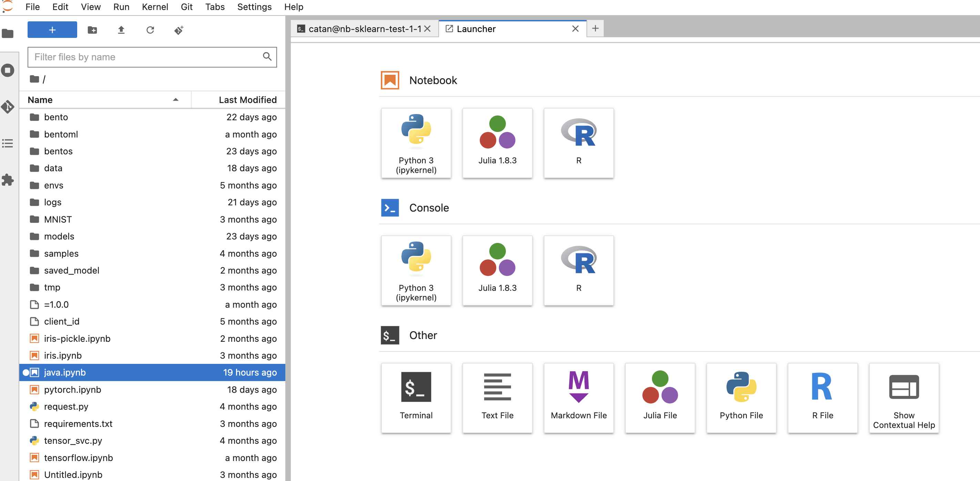
Task: Open the Git sidebar panel
Action: coord(8,107)
